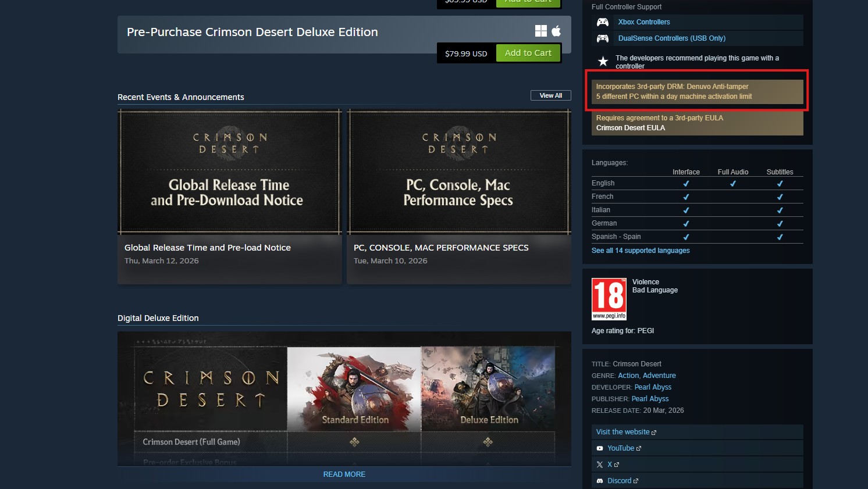The width and height of the screenshot is (868, 489).
Task: Click the English Full Audio checkmark
Action: 733,183
